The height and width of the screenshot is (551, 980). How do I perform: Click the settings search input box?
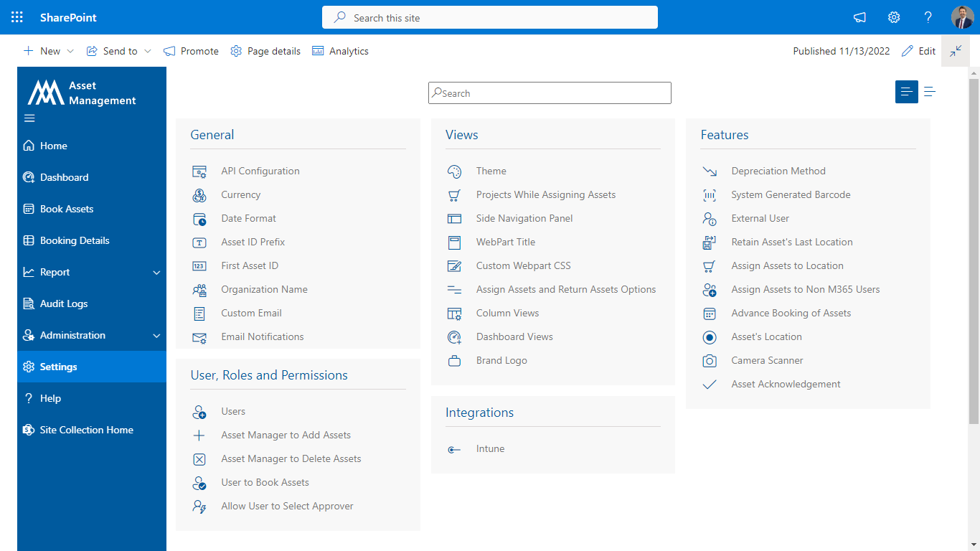pyautogui.click(x=550, y=93)
